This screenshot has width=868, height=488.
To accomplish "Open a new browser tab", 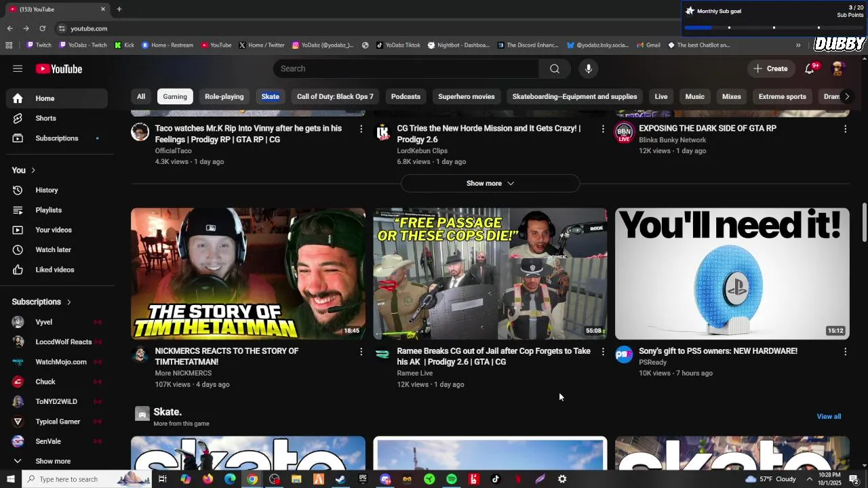I will [119, 9].
